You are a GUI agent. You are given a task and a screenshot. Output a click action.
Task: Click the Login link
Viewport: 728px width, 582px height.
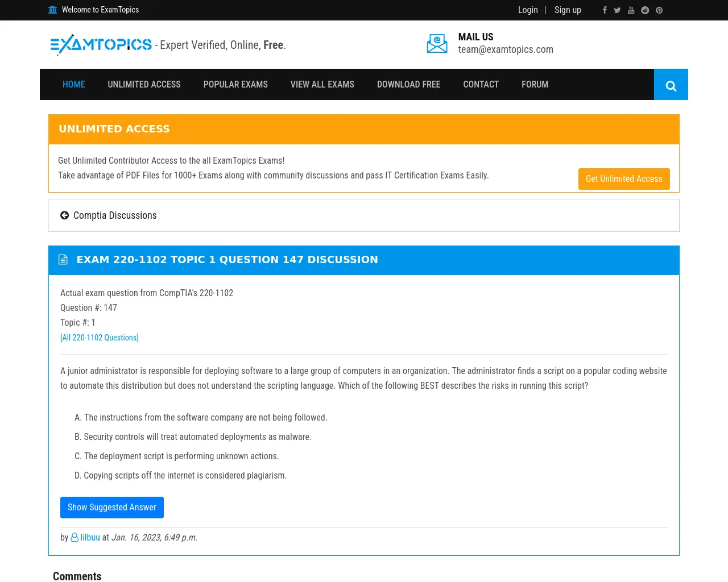pos(528,10)
